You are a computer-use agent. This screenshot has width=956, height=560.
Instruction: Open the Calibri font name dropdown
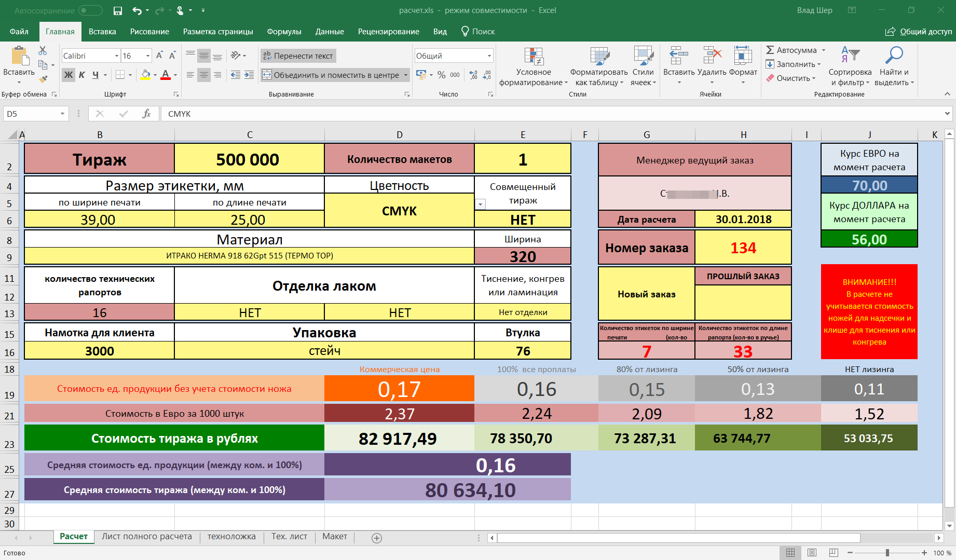click(x=116, y=56)
